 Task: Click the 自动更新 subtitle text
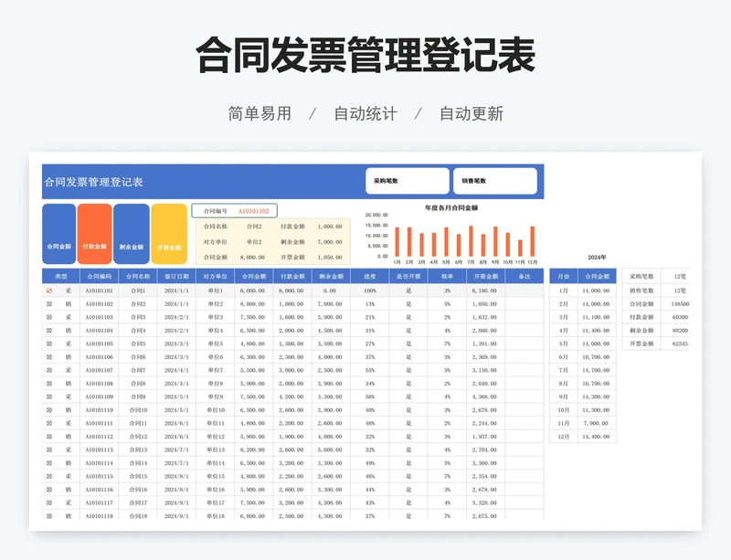471,114
